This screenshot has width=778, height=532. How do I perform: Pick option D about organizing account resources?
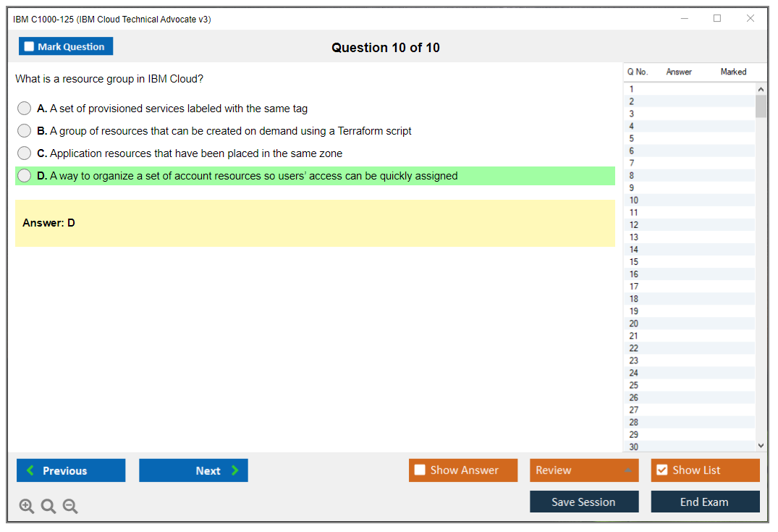click(x=25, y=176)
